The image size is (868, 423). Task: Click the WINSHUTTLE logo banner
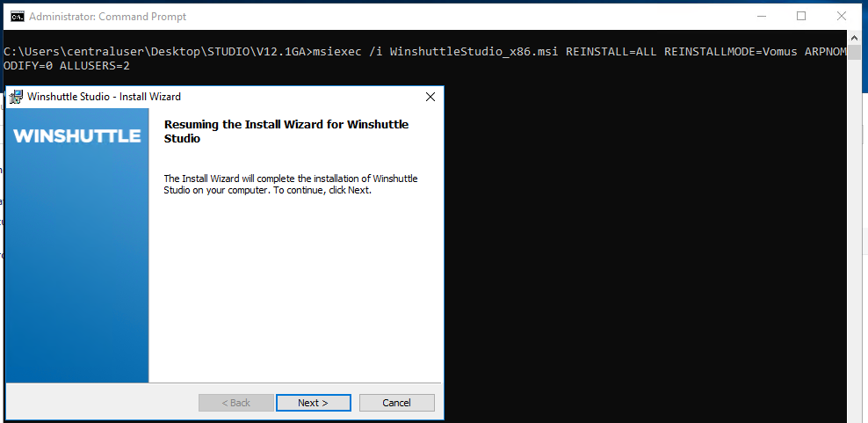[77, 135]
